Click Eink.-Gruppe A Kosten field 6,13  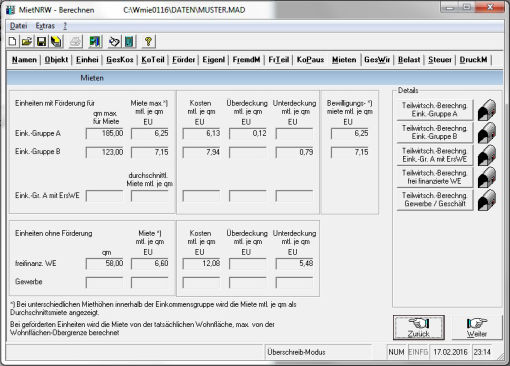click(x=202, y=133)
